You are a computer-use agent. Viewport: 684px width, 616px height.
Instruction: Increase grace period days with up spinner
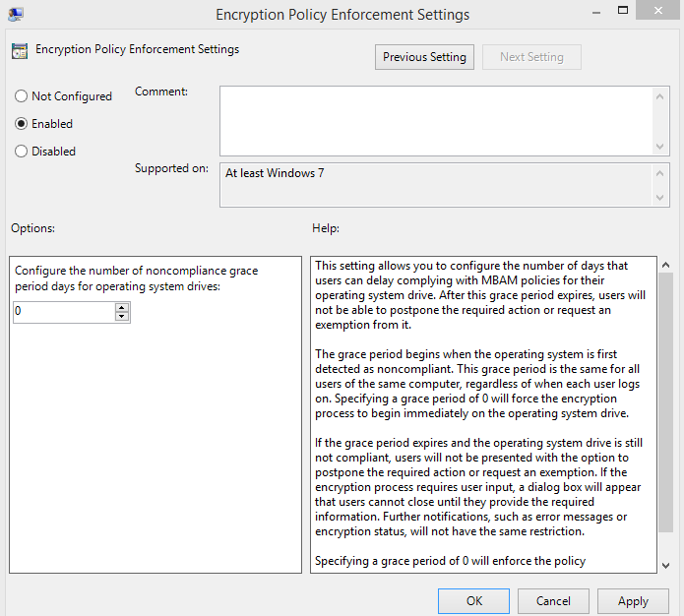tap(122, 308)
